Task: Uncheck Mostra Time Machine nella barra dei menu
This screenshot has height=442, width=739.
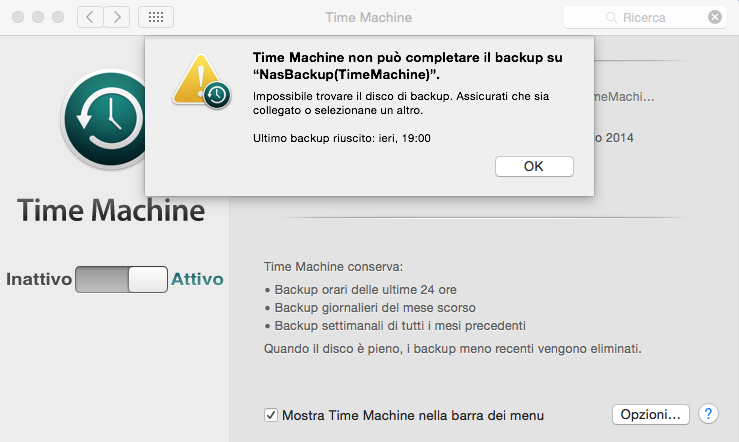Action: tap(270, 414)
